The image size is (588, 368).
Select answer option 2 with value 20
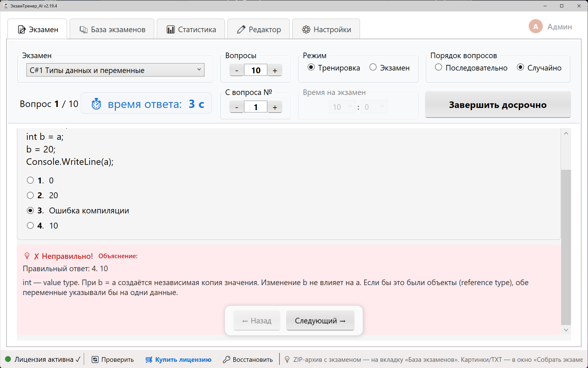pyautogui.click(x=30, y=195)
